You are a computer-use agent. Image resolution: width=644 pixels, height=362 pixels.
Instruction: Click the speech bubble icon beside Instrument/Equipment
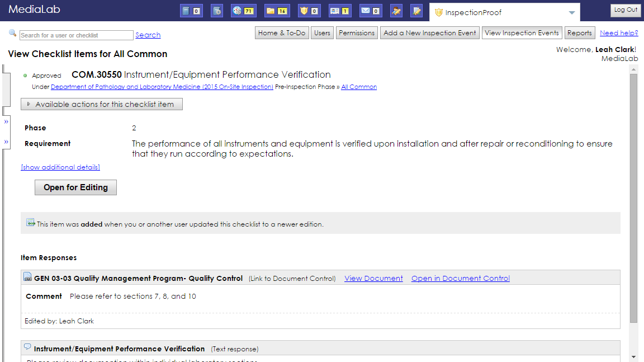click(x=27, y=347)
